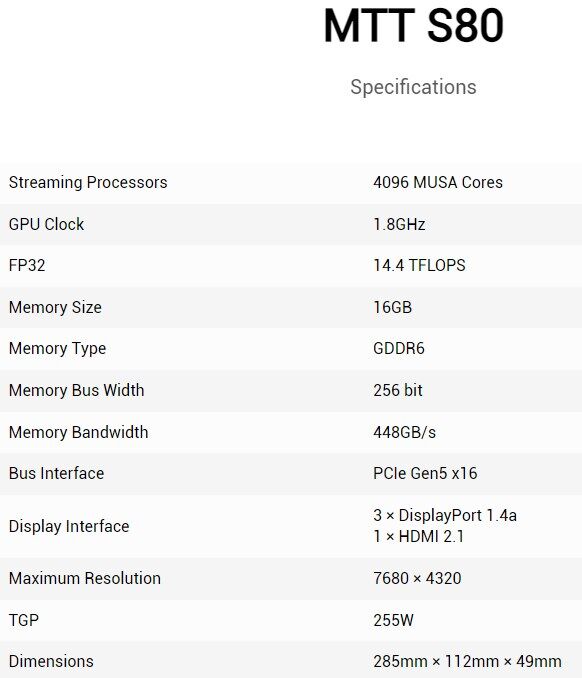Viewport: 582px width, 678px height.
Task: Select the 7680 × 4320 resolution value
Action: coord(417,579)
